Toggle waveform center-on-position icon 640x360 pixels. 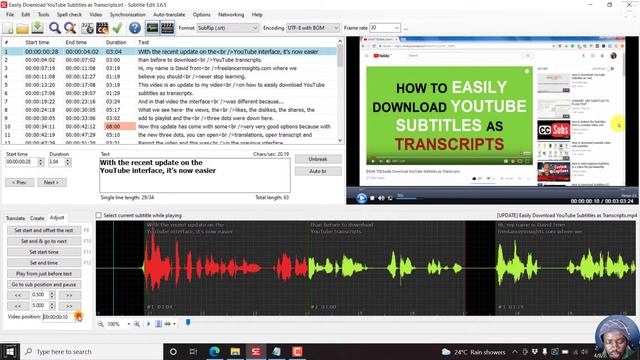click(158, 324)
